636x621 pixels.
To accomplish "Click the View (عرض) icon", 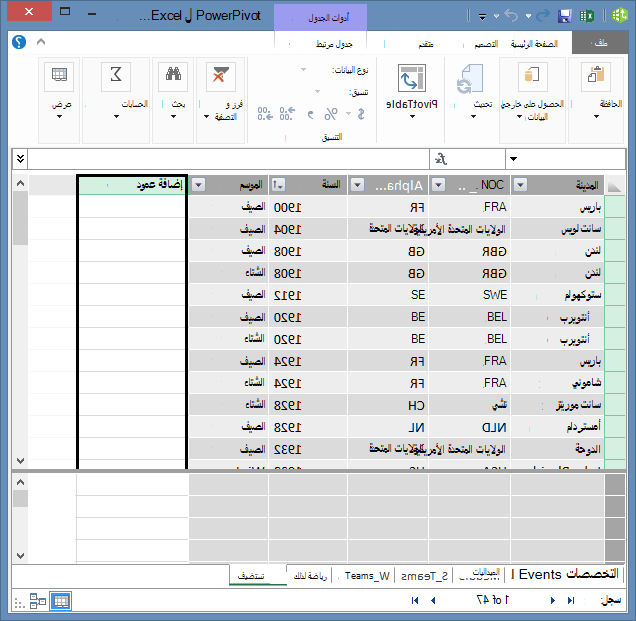I will click(x=59, y=77).
